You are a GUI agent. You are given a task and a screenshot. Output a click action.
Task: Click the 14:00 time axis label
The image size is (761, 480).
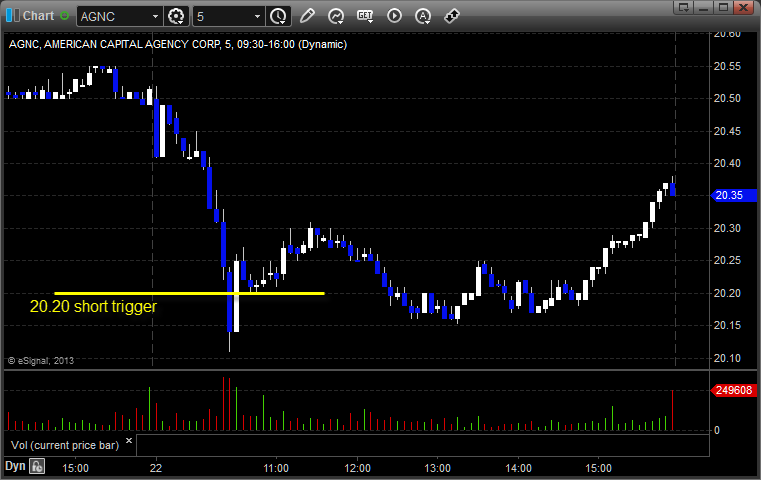tap(518, 468)
